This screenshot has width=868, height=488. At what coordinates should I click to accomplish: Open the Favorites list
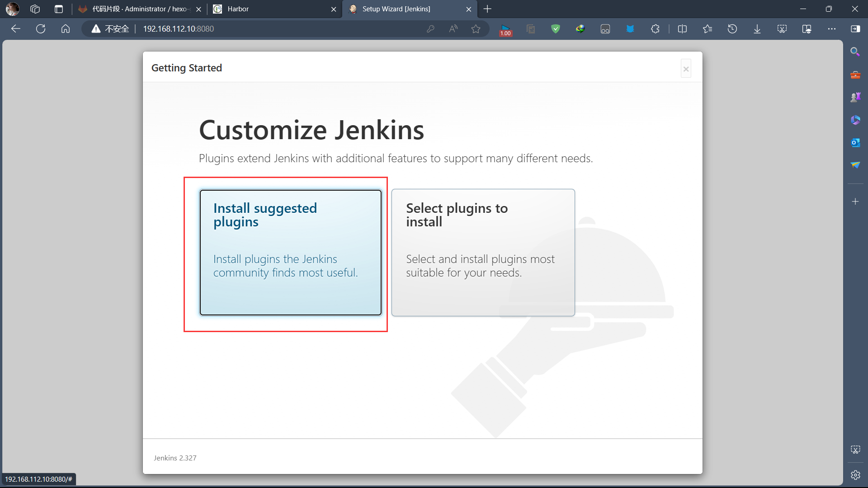click(708, 29)
